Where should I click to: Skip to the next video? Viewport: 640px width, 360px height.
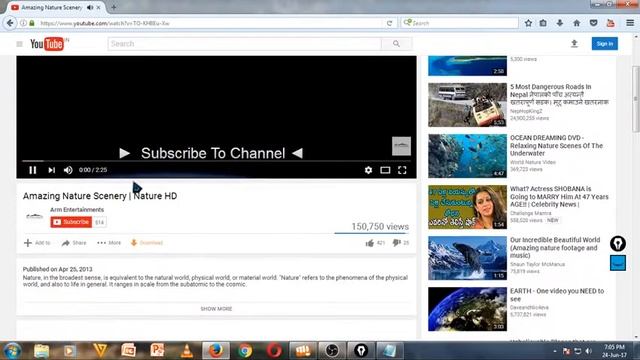51,170
